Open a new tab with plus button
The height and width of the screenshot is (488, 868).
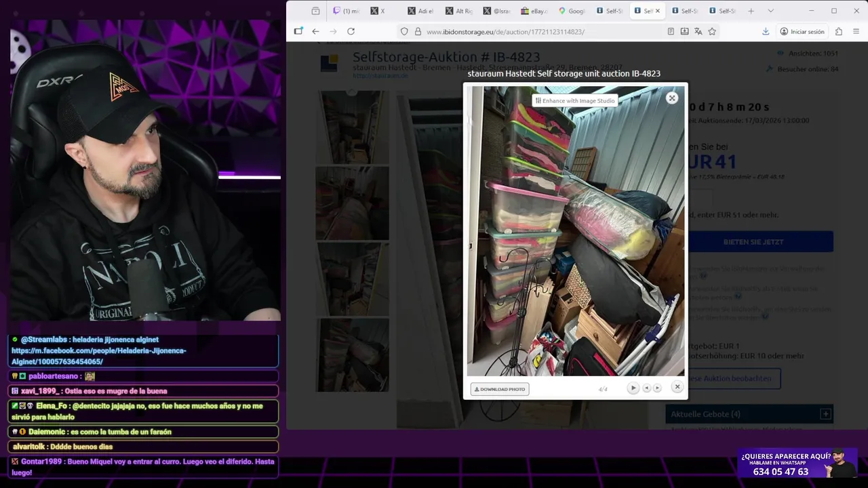tap(751, 11)
